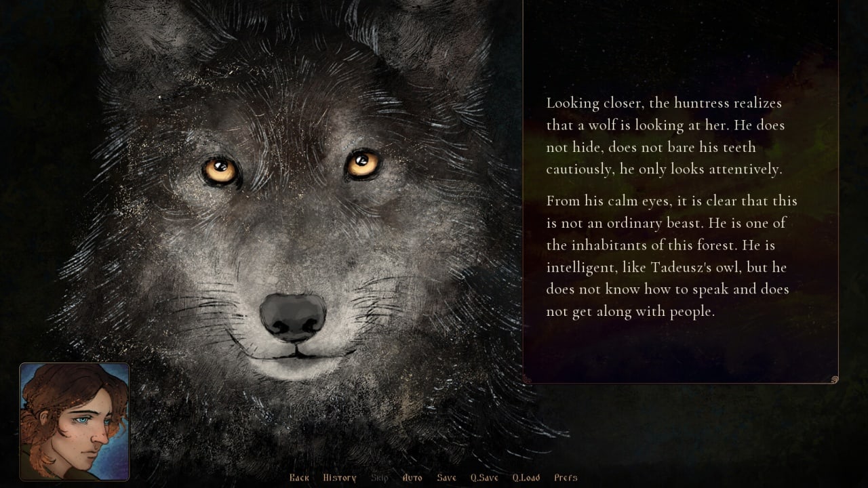Go Back to the previous line
868x488 pixels.
(x=299, y=478)
